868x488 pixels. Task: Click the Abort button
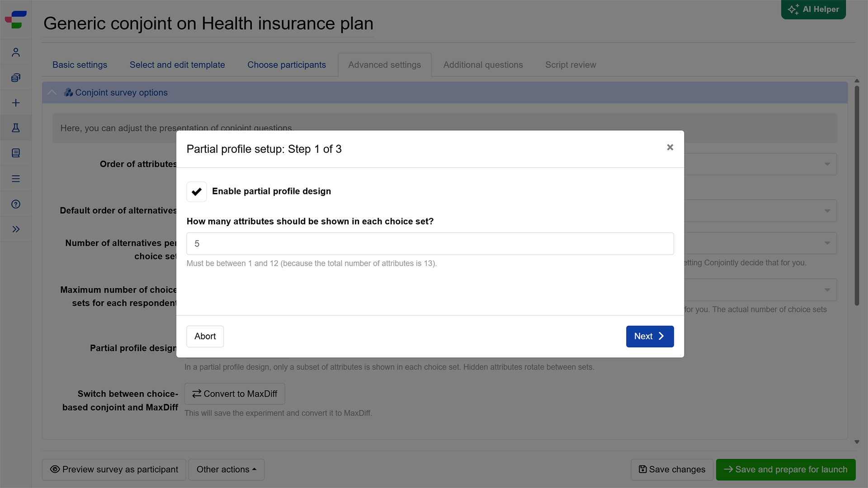[x=205, y=336]
